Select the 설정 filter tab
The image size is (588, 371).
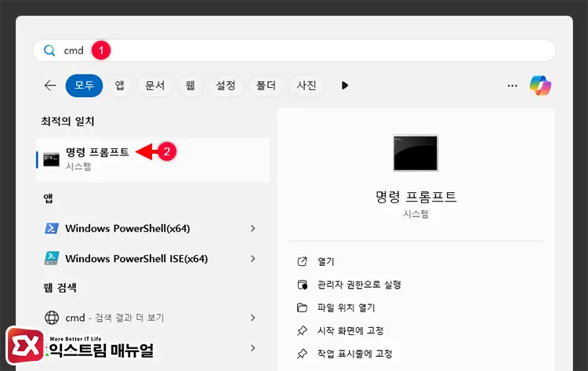[226, 85]
